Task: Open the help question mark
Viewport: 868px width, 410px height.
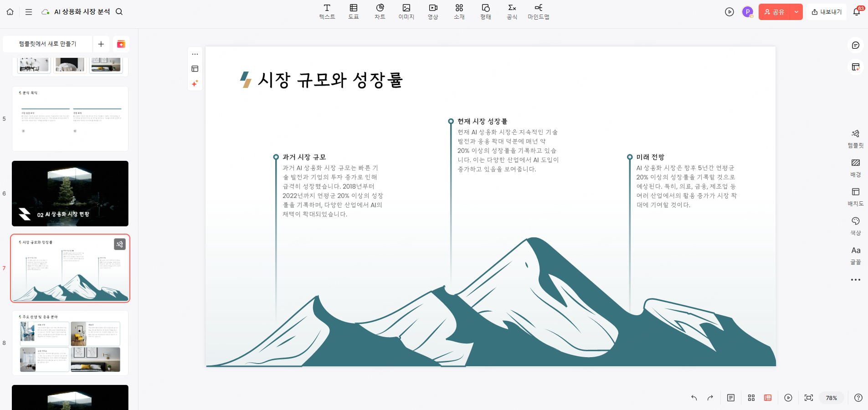Action: pyautogui.click(x=858, y=398)
